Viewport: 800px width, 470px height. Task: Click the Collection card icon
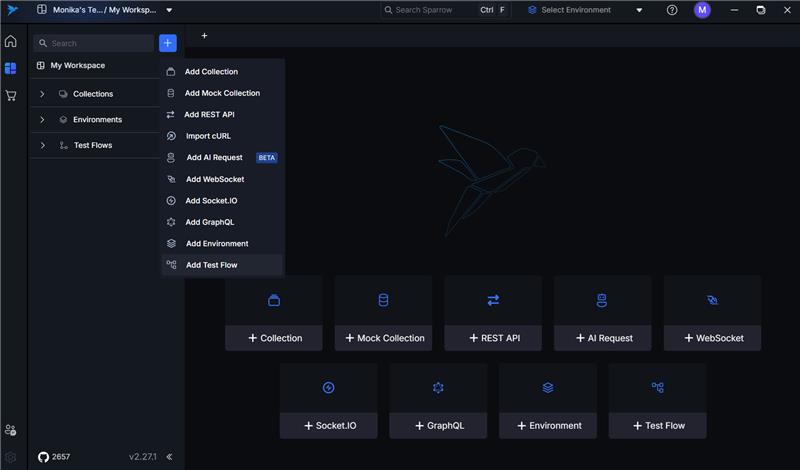click(274, 300)
